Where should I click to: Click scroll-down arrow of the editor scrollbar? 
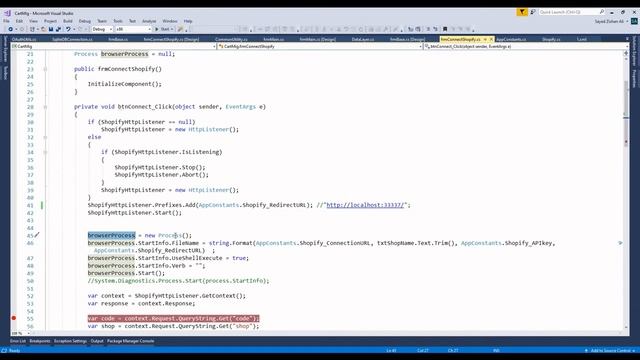[626, 327]
